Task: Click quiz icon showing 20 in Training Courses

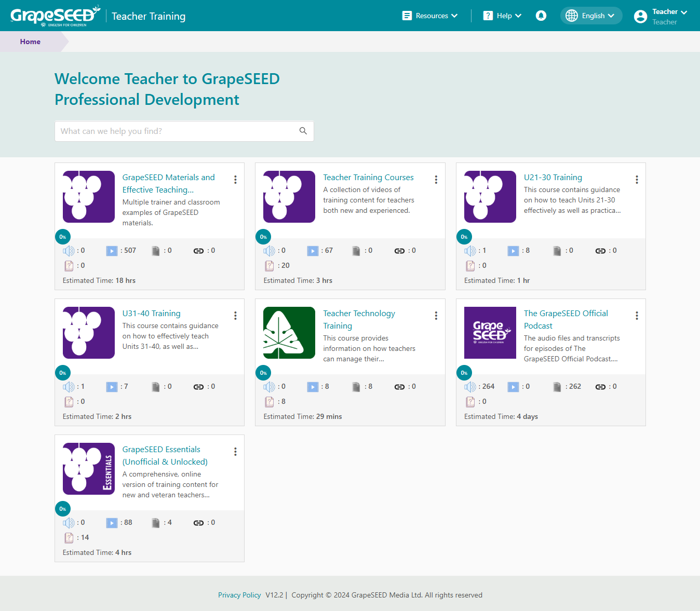Action: [269, 266]
